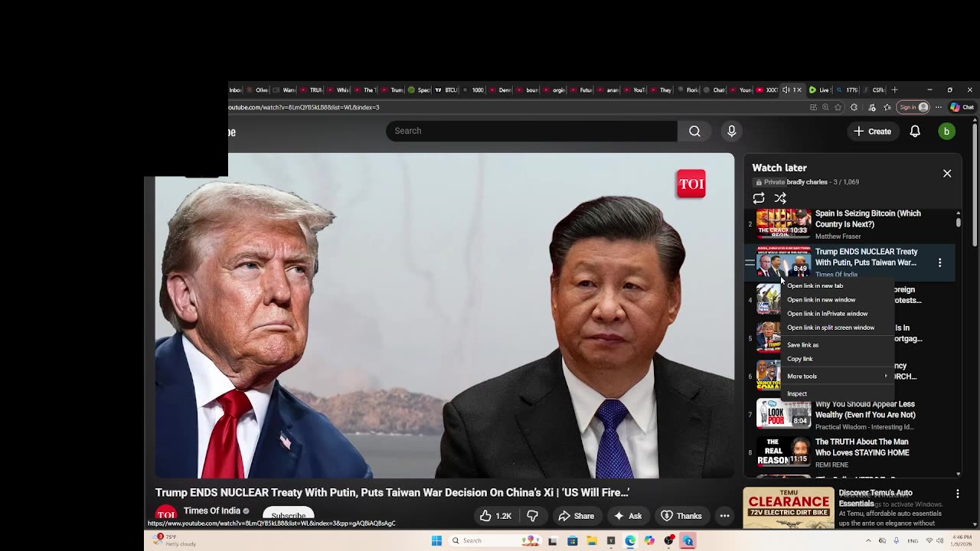Close the current XXXT tab

tap(799, 90)
